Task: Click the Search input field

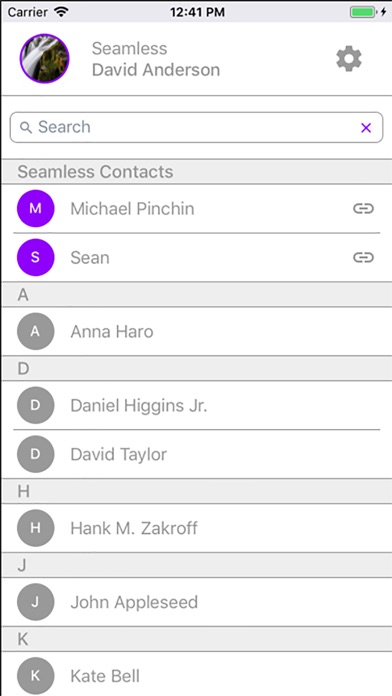Action: (x=196, y=127)
